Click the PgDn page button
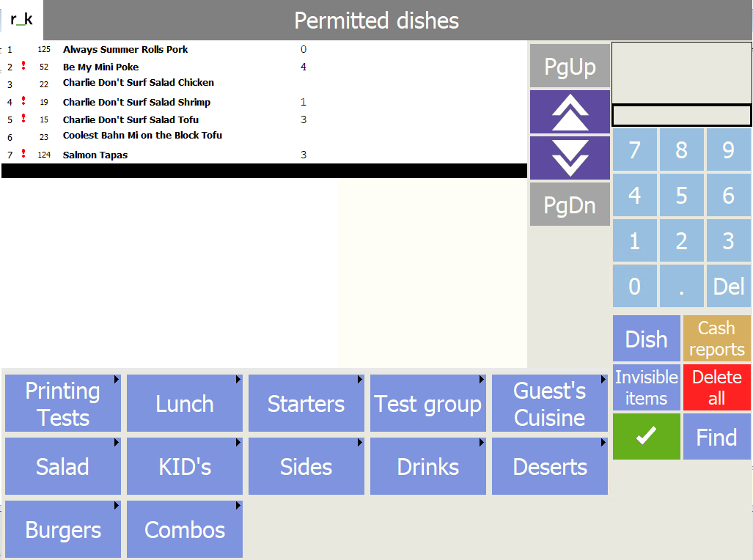This screenshot has width=753, height=560. (x=570, y=205)
